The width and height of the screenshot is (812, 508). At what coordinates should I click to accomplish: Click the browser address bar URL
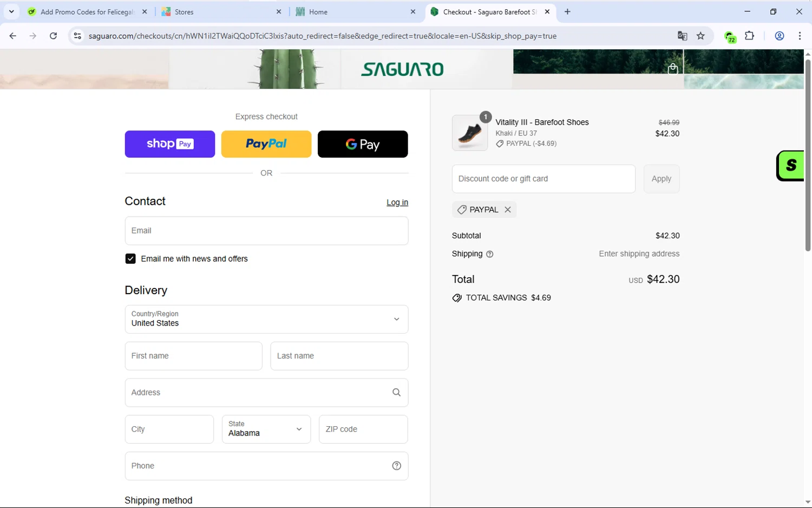coord(323,36)
